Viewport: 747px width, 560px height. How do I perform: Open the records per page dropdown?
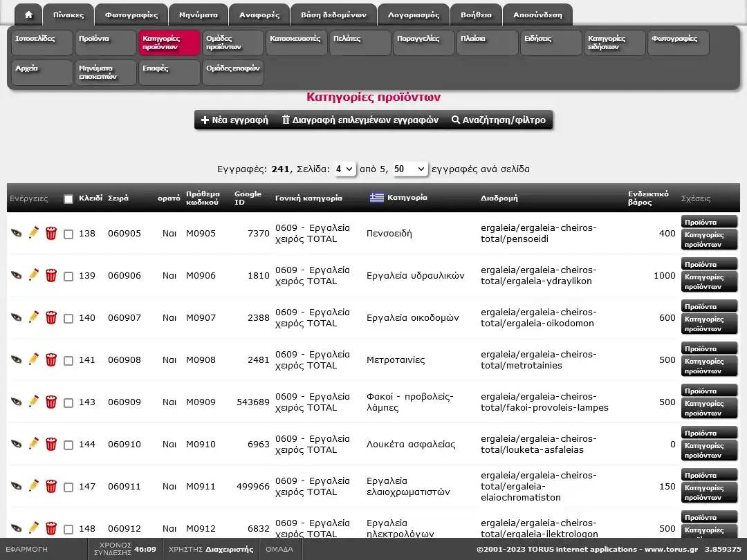tap(410, 169)
